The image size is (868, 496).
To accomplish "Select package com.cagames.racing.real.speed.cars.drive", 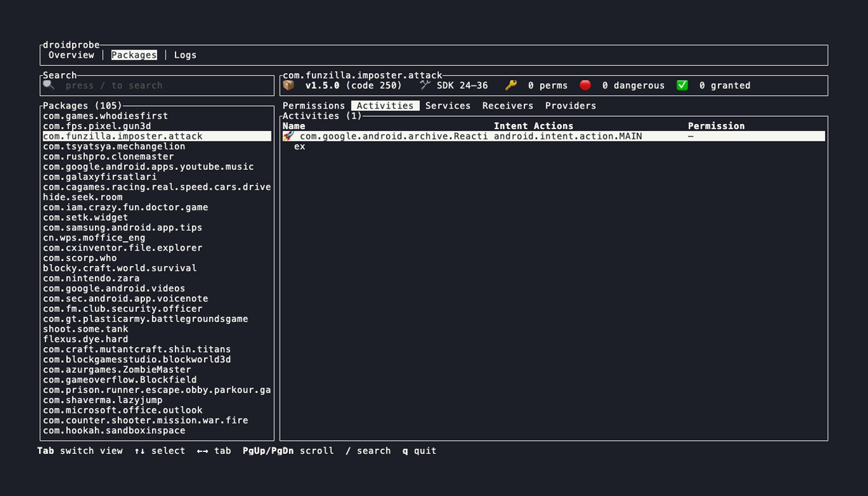I will tap(157, 187).
